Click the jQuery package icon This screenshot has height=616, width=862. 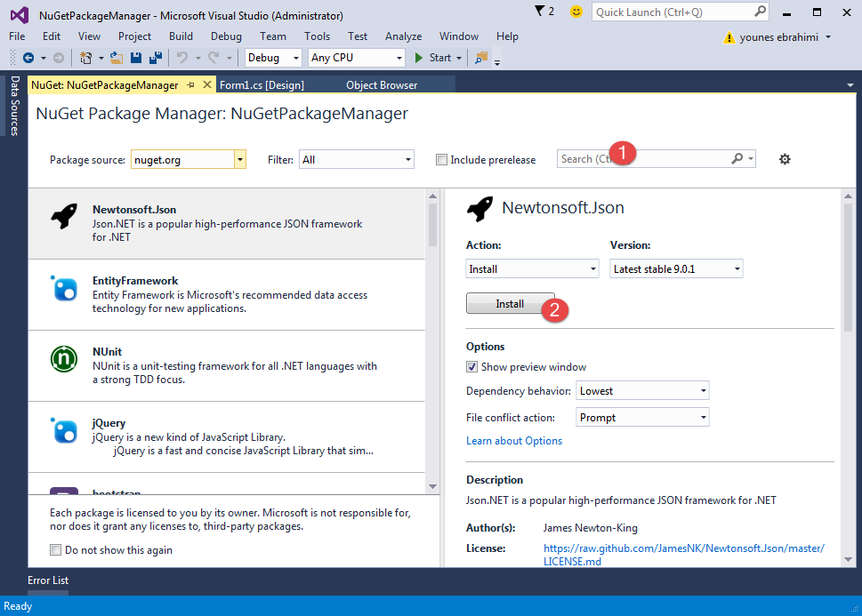click(62, 430)
